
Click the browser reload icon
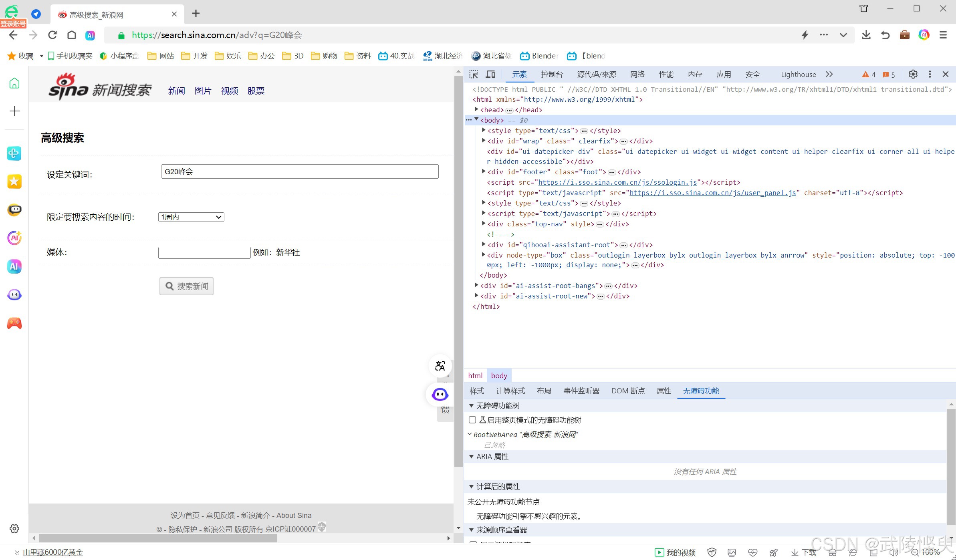(x=52, y=35)
